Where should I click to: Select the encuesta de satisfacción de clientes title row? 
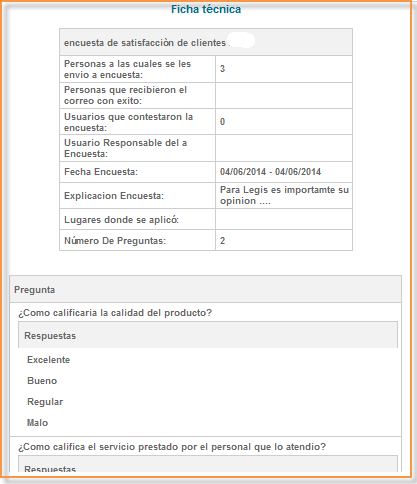tap(206, 42)
